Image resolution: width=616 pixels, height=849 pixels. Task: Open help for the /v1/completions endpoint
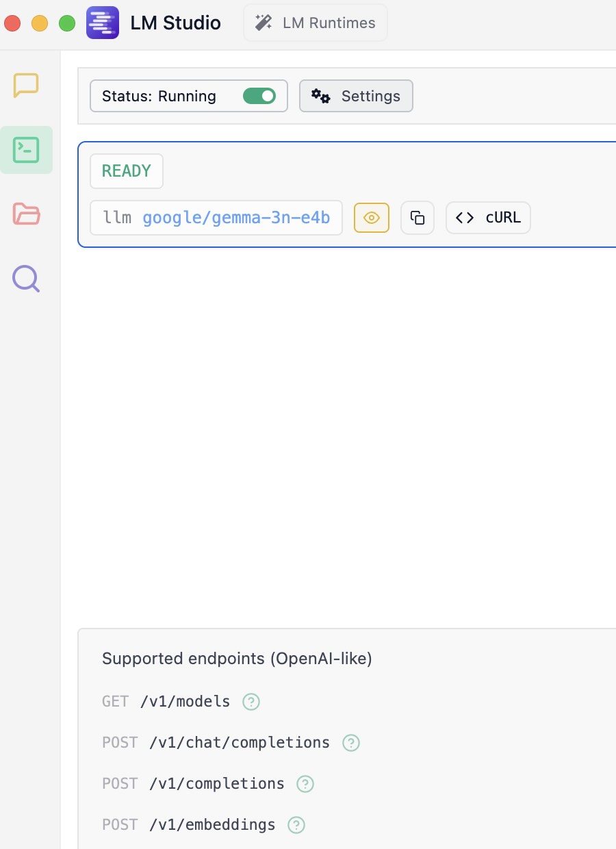pyautogui.click(x=305, y=783)
